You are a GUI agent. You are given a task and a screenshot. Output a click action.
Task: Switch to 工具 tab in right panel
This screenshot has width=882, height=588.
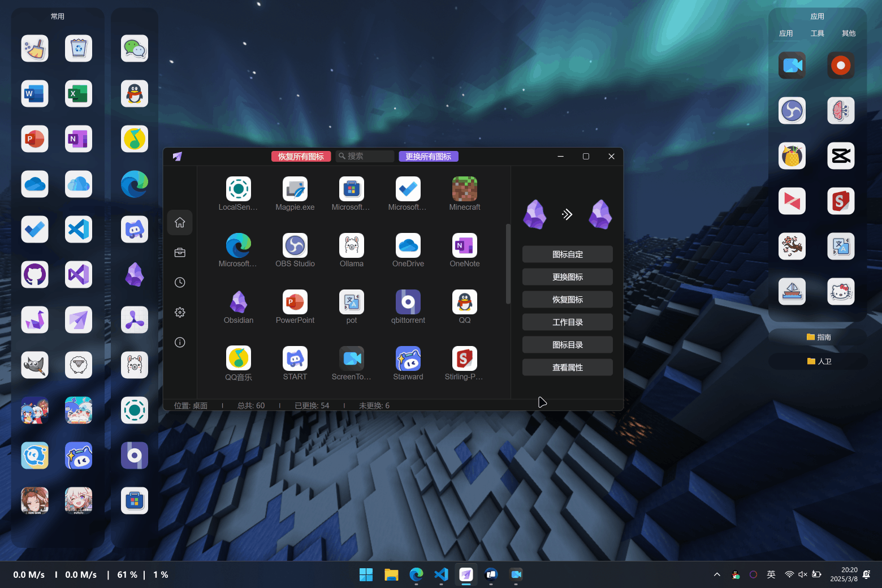point(818,33)
